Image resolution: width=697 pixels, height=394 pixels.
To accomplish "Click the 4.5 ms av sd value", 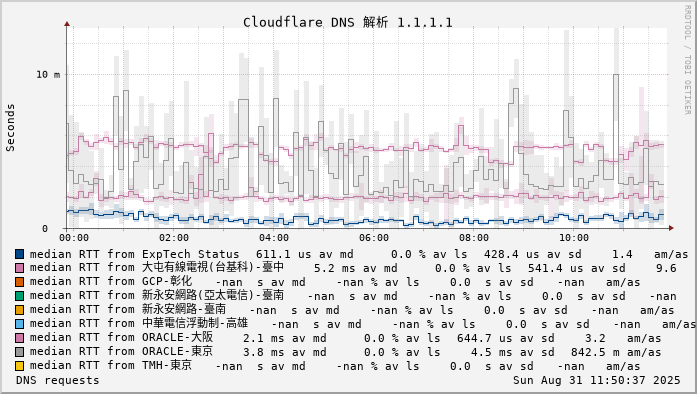I will click(513, 353).
